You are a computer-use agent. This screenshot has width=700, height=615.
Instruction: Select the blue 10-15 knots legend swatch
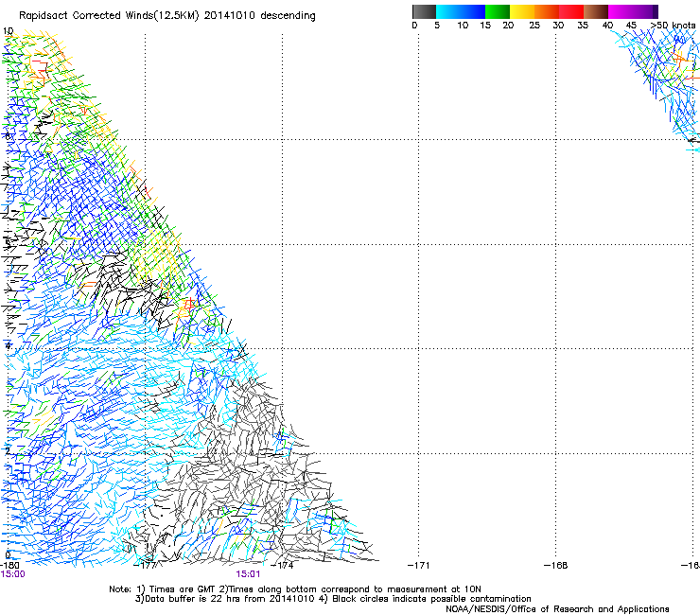click(x=473, y=11)
